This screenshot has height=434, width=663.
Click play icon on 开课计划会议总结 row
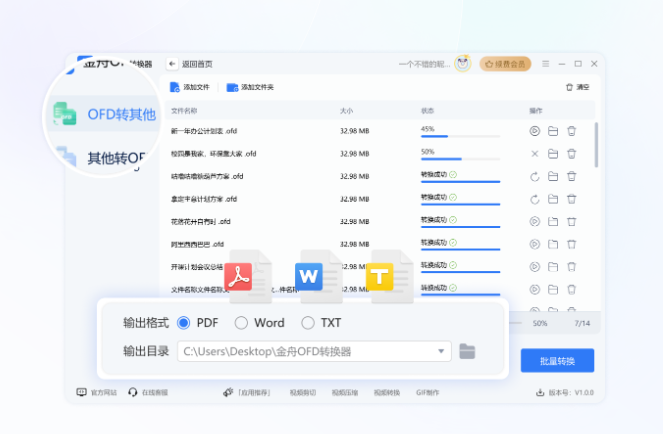535,267
